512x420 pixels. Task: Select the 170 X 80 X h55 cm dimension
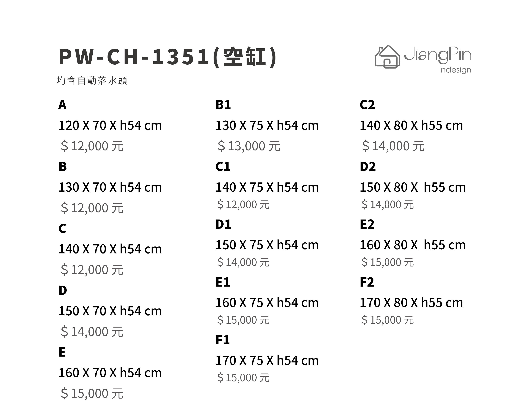pos(411,303)
